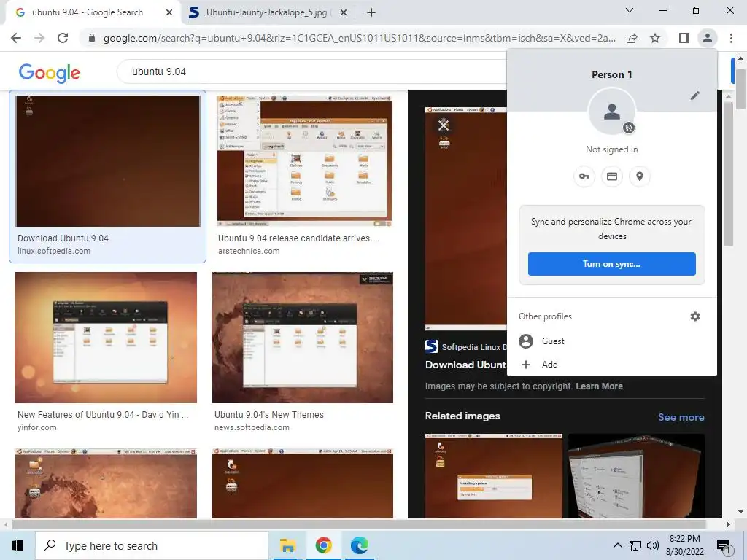Open Ubuntu 9.04's New Themes result
This screenshot has width=747, height=560.
click(x=268, y=415)
